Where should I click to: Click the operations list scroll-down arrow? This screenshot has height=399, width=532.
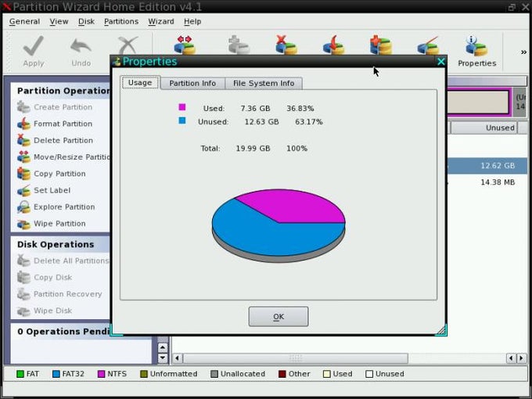click(163, 358)
